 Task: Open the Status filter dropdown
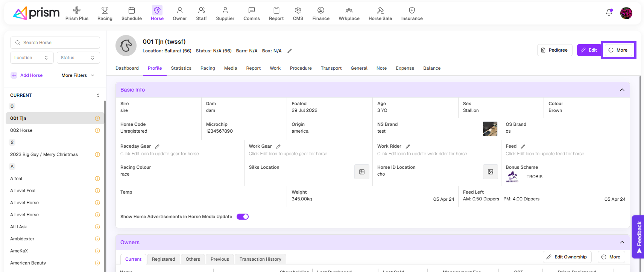tap(78, 58)
